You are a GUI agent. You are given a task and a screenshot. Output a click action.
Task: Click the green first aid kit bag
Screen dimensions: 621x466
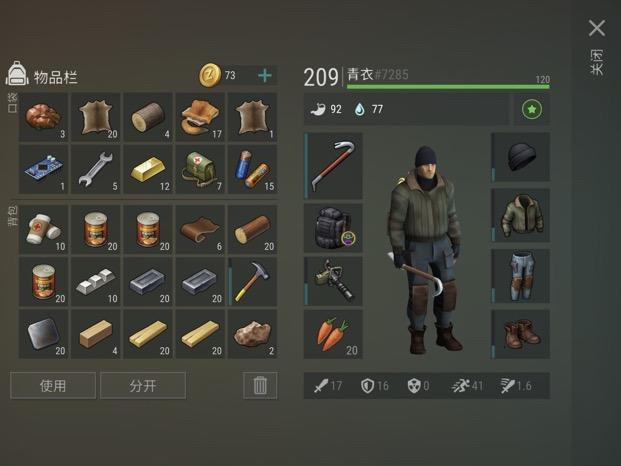[200, 169]
